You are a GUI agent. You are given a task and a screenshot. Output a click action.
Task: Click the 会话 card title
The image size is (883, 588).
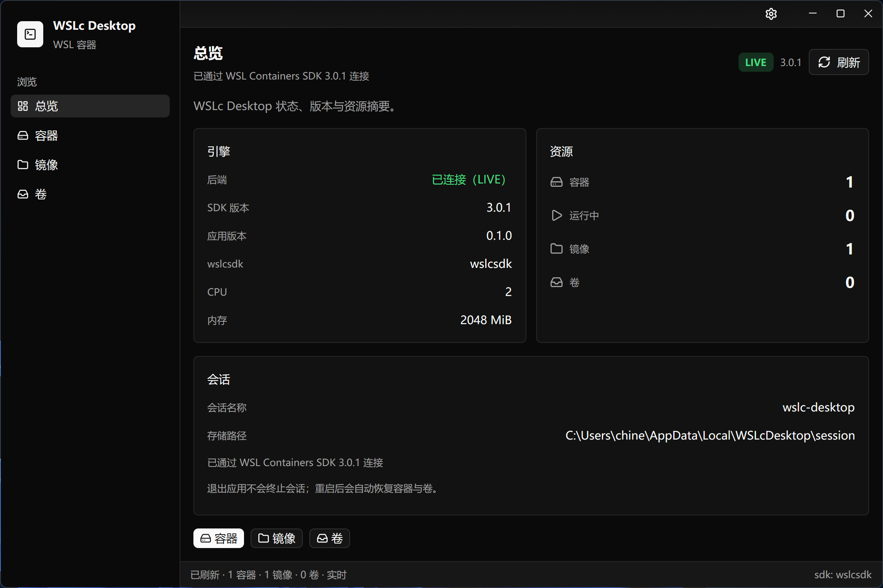coord(219,379)
